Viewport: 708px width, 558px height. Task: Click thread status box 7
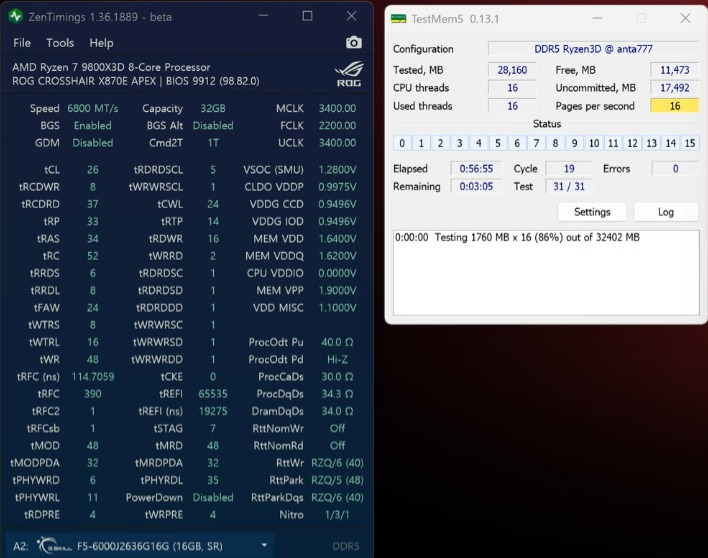click(536, 143)
